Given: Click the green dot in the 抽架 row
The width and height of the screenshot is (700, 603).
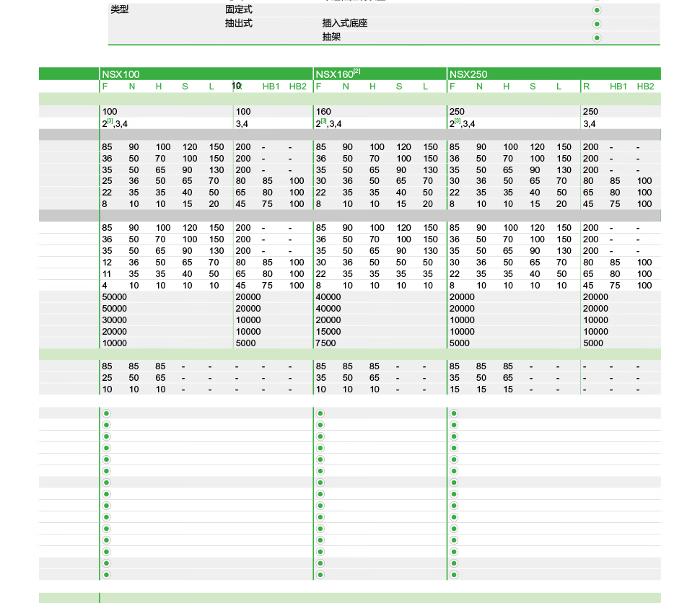Looking at the screenshot, I should [x=596, y=38].
